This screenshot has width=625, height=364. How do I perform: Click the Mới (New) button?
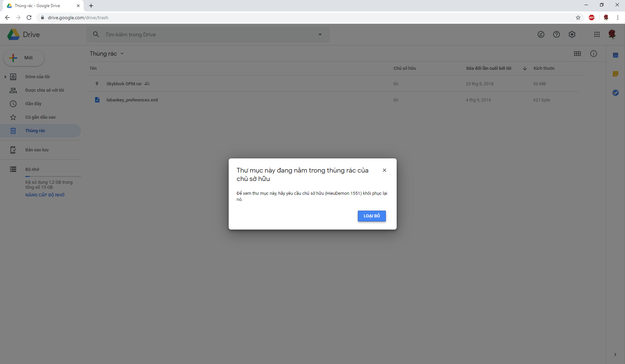(24, 58)
